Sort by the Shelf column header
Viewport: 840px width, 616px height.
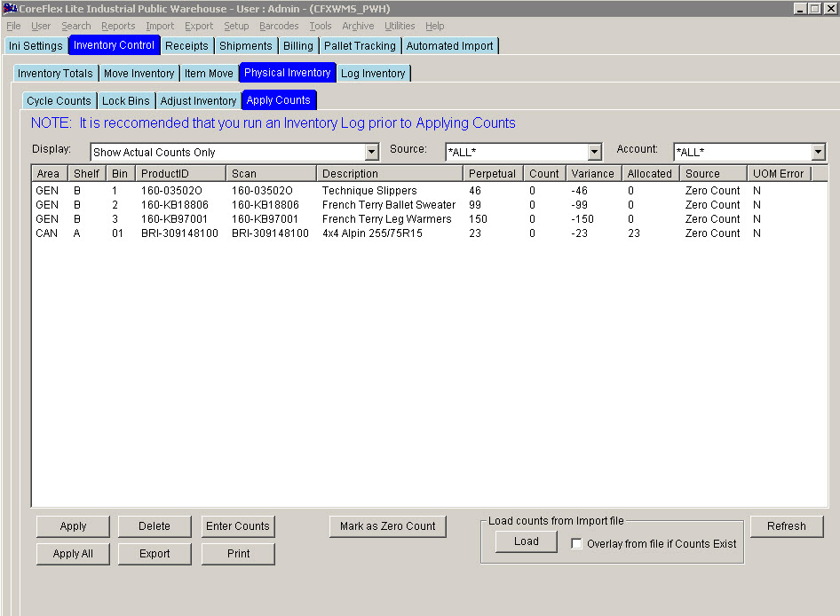86,174
